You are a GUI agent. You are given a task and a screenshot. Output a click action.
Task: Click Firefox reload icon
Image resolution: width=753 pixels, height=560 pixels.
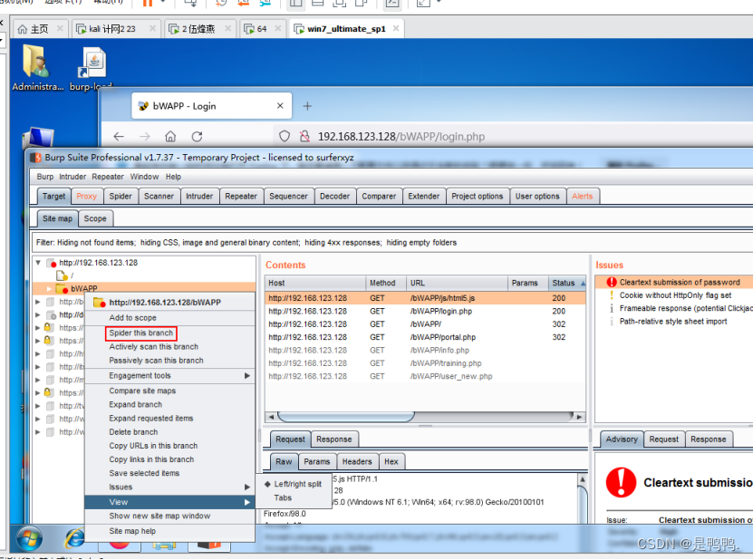pos(197,137)
